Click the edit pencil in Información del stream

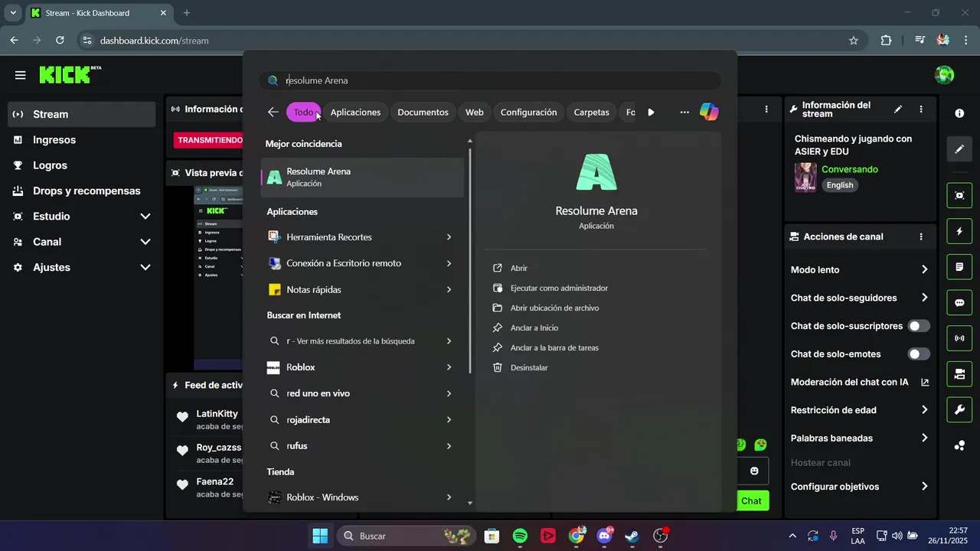[x=898, y=109]
